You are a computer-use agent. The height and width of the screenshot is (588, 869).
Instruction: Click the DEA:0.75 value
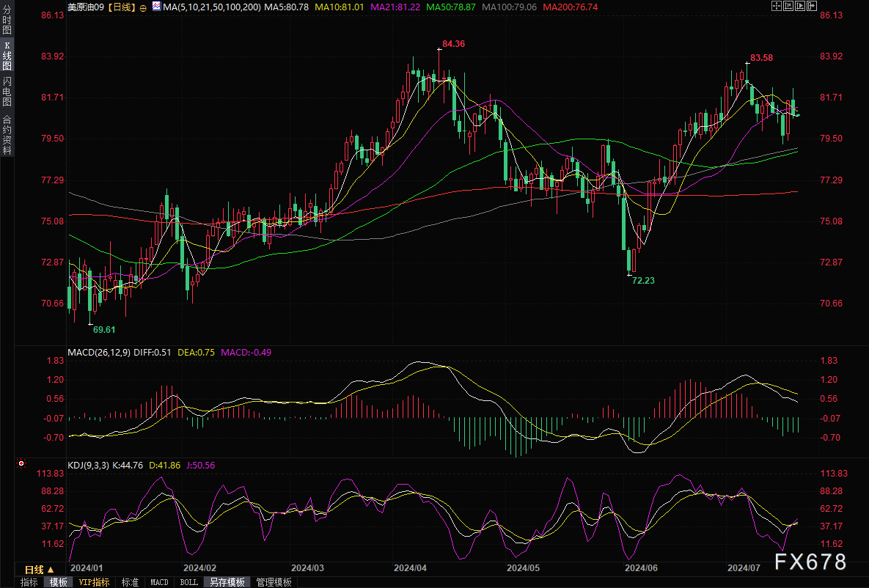coord(197,353)
